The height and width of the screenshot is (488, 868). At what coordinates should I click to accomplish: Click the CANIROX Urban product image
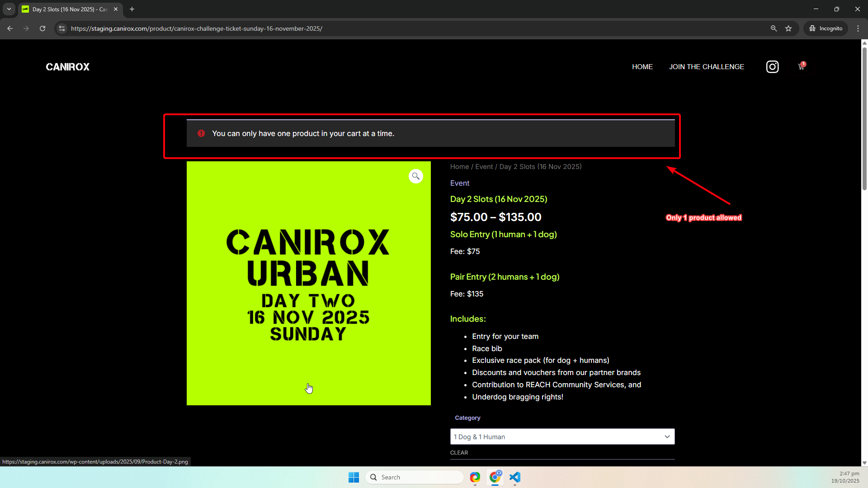pos(308,283)
